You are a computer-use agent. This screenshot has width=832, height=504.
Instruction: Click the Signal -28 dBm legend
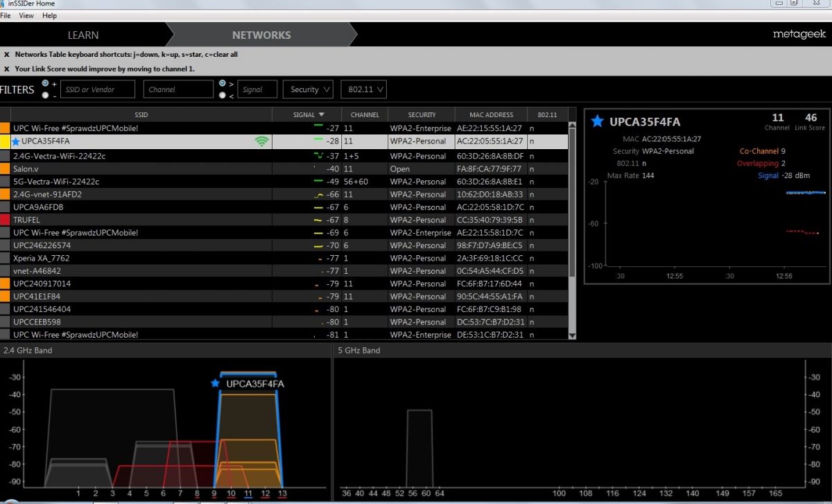783,176
